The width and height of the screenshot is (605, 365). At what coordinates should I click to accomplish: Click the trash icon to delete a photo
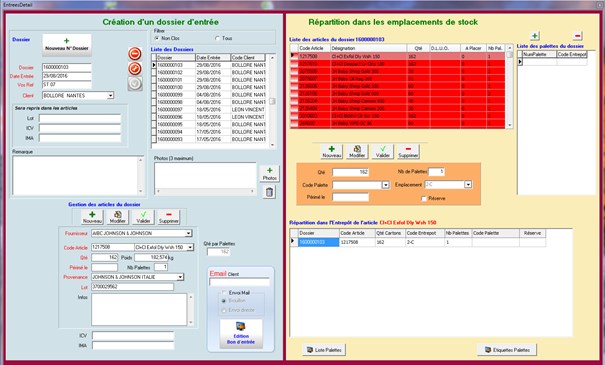tap(269, 192)
